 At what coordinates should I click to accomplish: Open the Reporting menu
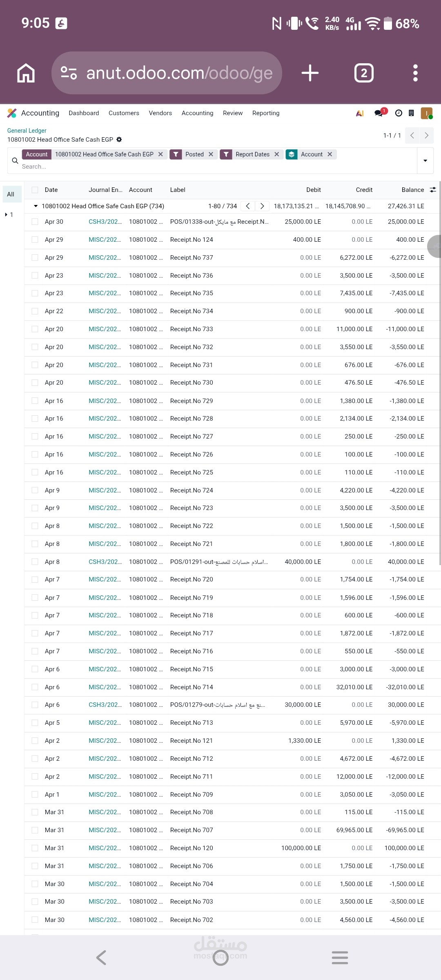266,113
